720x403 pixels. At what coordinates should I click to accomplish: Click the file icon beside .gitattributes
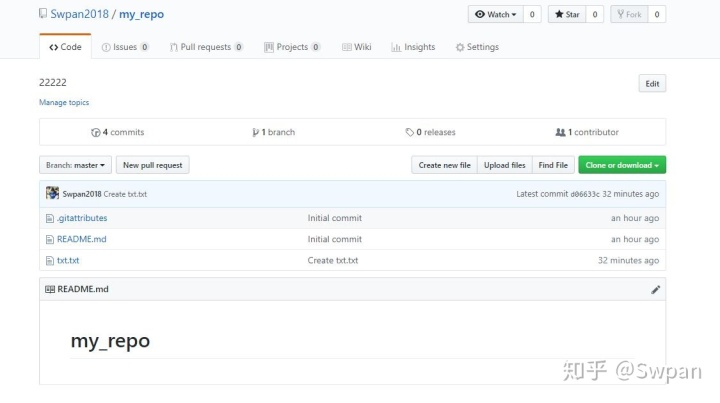(50, 218)
